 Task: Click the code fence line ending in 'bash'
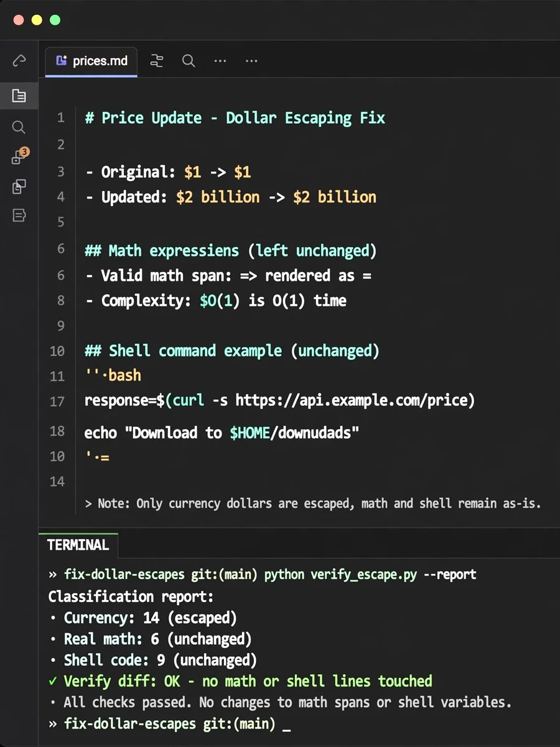point(113,375)
